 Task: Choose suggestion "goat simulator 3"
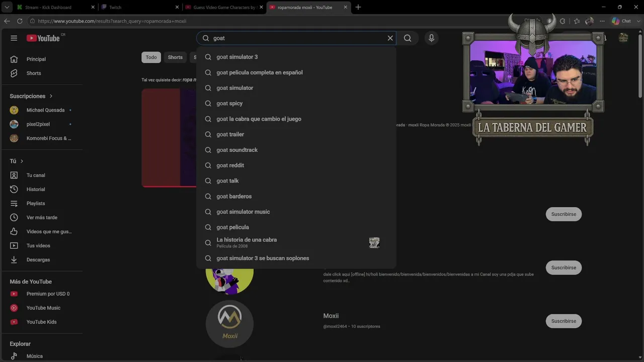pyautogui.click(x=296, y=57)
